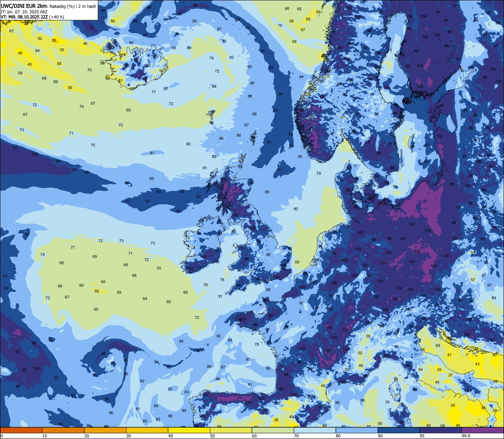Click the light blue 80–90 legend swatch
This screenshot has width=504, height=439.
point(357,430)
